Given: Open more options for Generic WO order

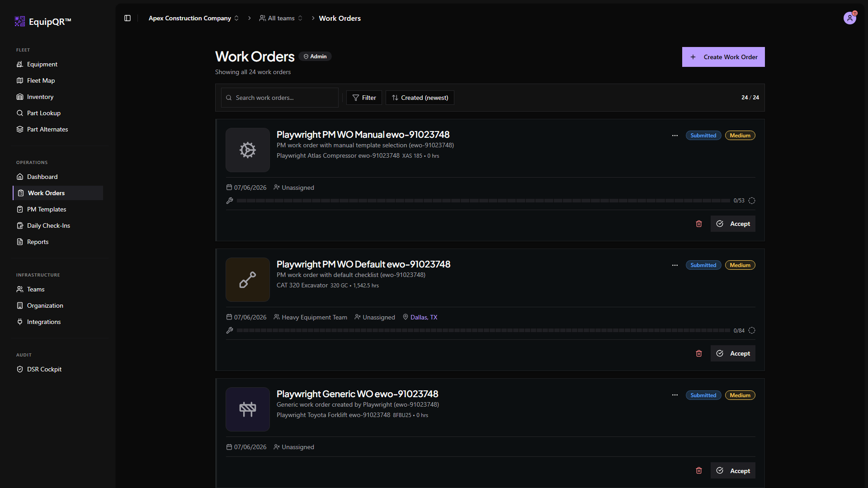Looking at the screenshot, I should pyautogui.click(x=675, y=395).
